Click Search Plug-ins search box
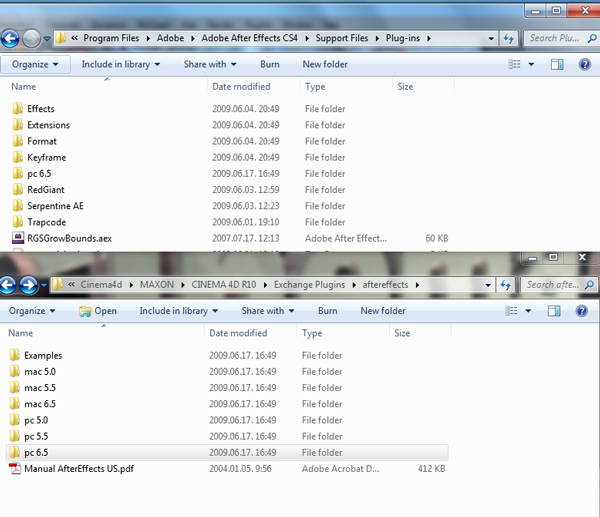The height and width of the screenshot is (517, 600). (x=560, y=38)
